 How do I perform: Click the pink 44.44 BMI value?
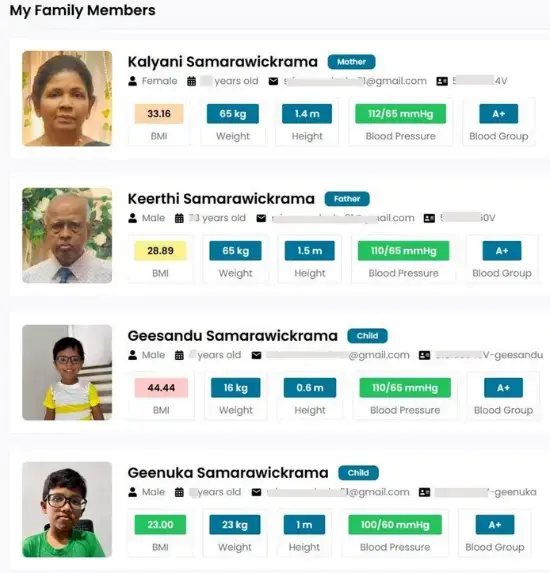[161, 388]
